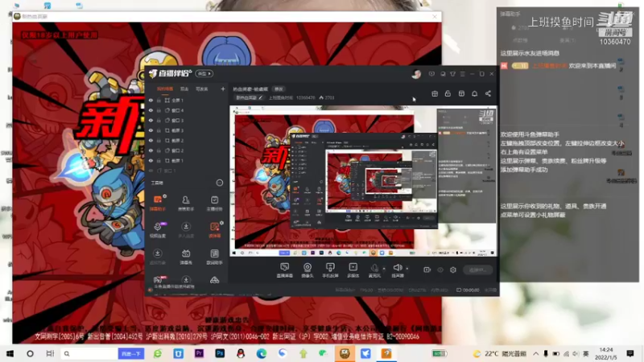This screenshot has height=362, width=644.
Task: Open the microphone tool in toolbox
Action: [x=158, y=229]
